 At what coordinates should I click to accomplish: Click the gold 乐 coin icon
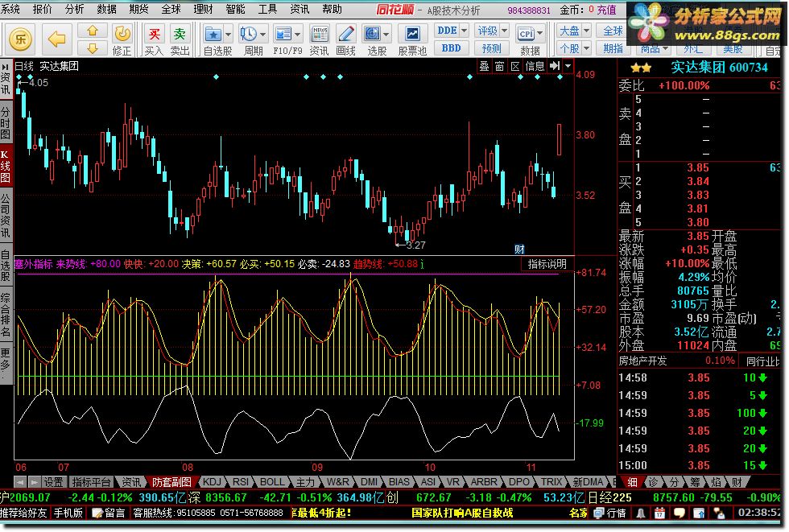[x=21, y=39]
